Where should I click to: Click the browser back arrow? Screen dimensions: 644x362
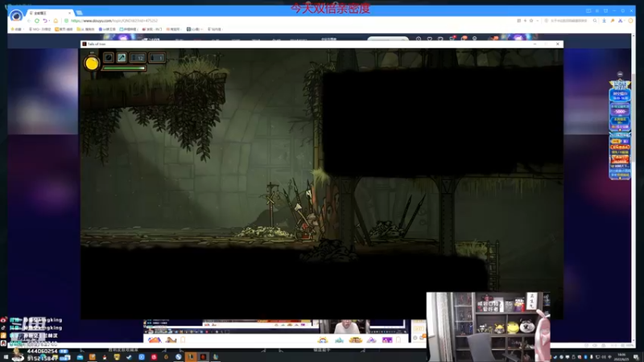coord(29,21)
